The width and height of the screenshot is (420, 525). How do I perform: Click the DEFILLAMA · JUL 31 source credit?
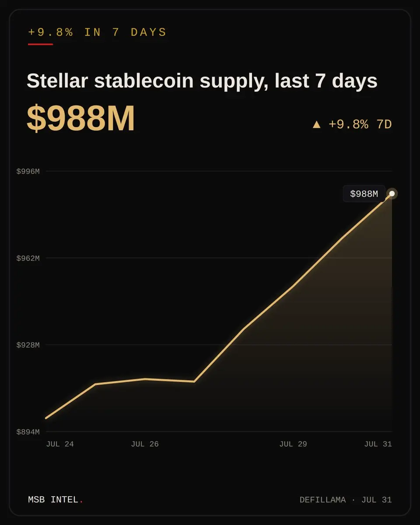pos(346,500)
